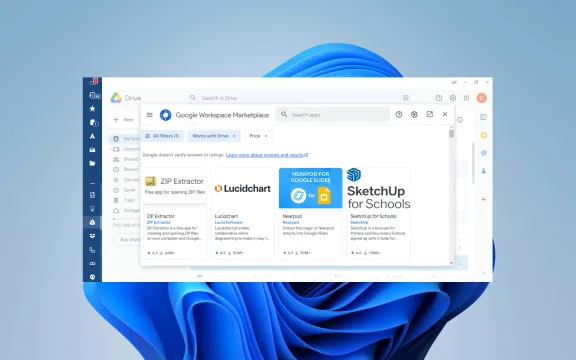Open the Lucidchart app card
This screenshot has height=360, width=576.
pyautogui.click(x=242, y=213)
